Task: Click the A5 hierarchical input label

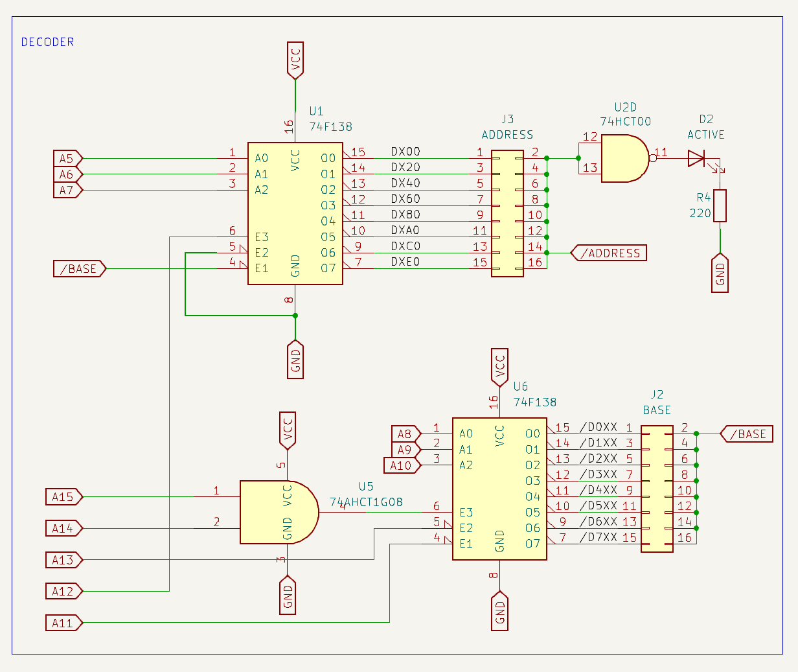Action: [x=65, y=157]
